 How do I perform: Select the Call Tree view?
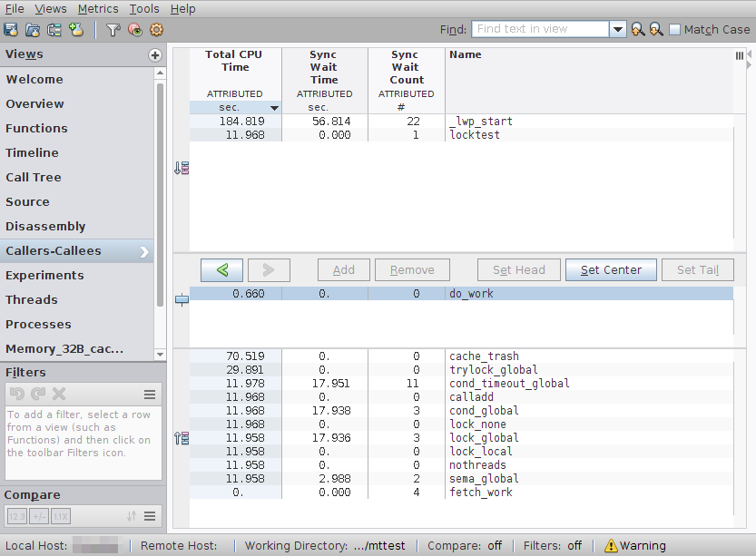pos(34,177)
